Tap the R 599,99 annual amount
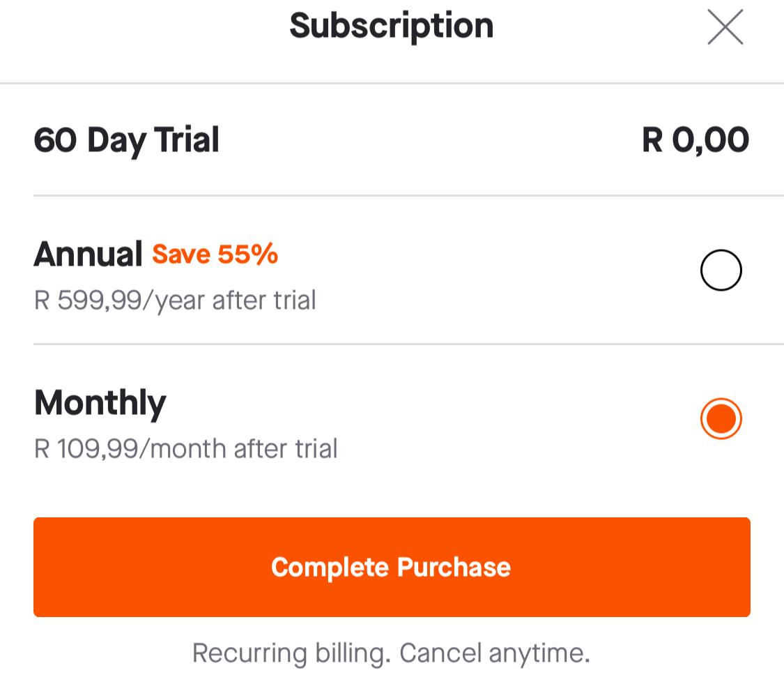The image size is (784, 684). [88, 301]
